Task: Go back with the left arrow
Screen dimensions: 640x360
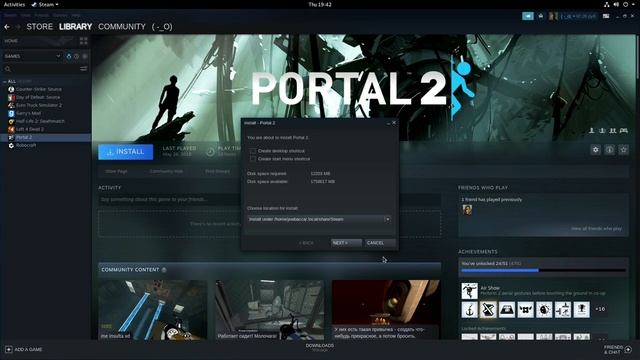Action: coord(7,27)
